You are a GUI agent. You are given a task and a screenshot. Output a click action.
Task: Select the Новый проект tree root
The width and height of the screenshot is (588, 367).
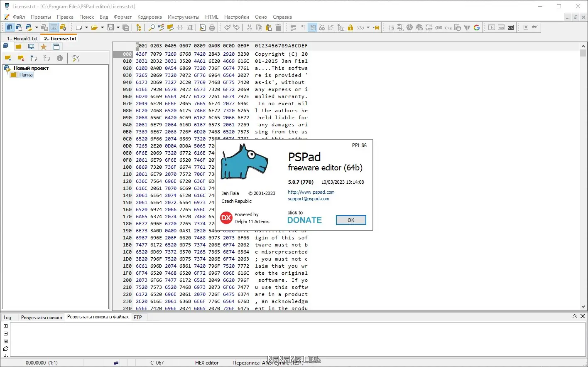click(31, 68)
